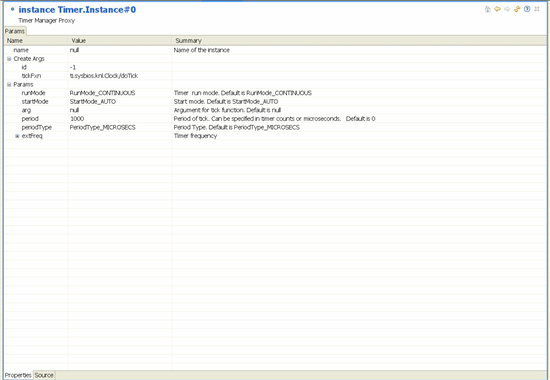The image size is (550, 380).
Task: Click the 'Argument for tick function' summary text
Action: click(x=227, y=110)
